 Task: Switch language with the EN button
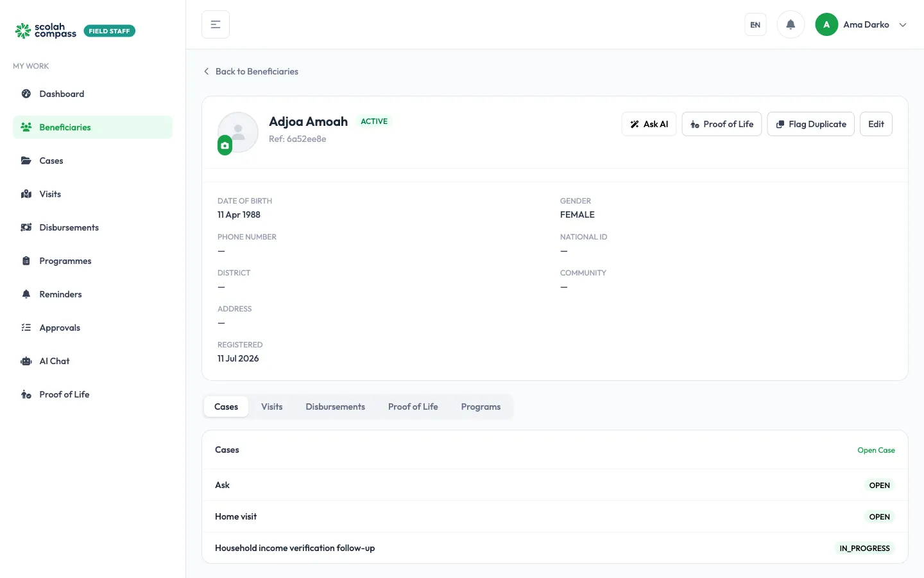click(755, 24)
